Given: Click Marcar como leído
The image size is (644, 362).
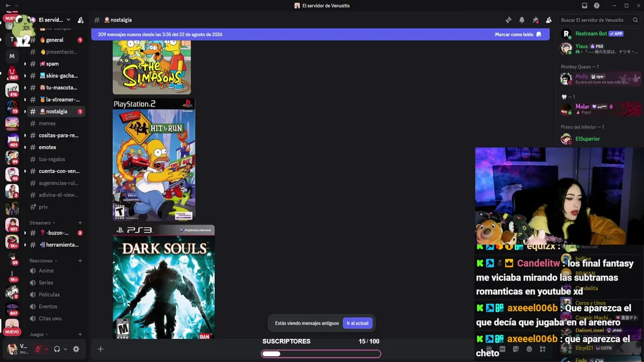Looking at the screenshot, I should coord(518,34).
